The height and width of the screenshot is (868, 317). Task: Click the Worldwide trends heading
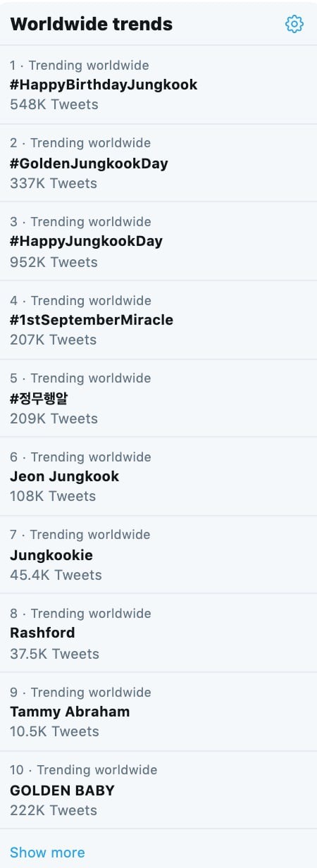[x=91, y=24]
